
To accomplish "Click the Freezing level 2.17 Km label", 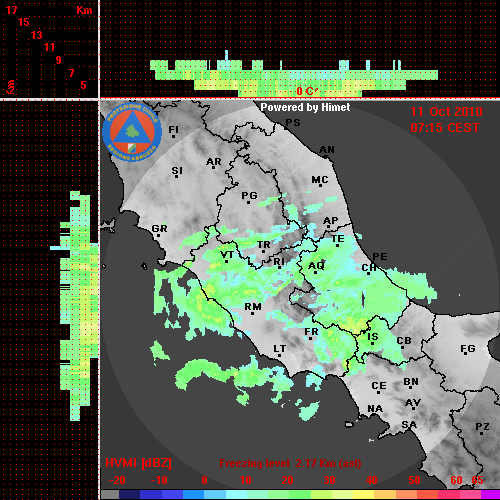I will click(290, 463).
